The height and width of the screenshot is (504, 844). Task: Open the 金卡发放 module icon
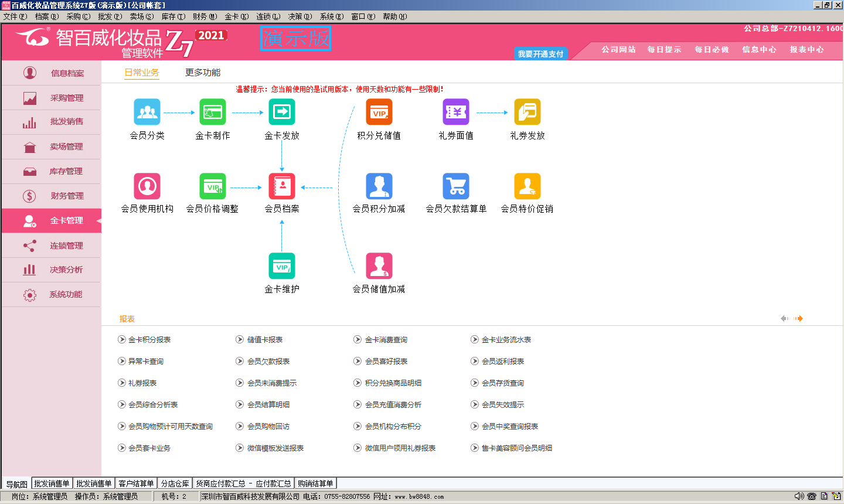coord(281,112)
